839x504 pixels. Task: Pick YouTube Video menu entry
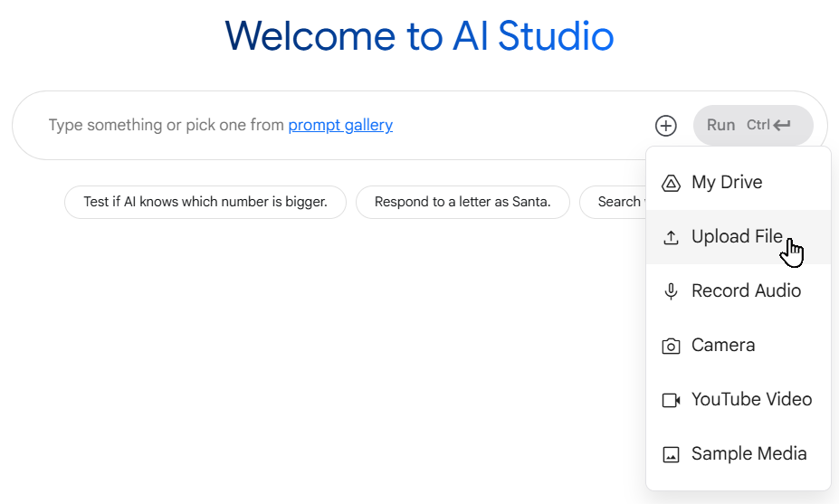point(739,400)
